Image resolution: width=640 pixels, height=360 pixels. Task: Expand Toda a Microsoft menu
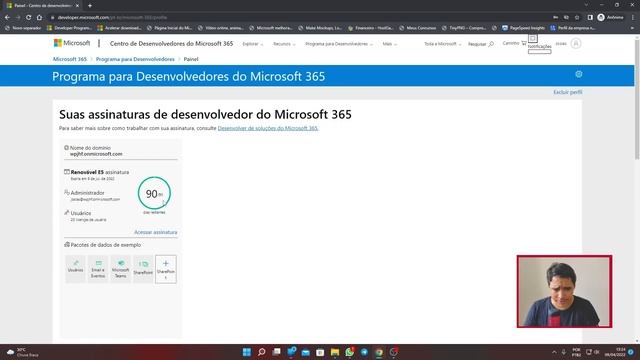(442, 44)
